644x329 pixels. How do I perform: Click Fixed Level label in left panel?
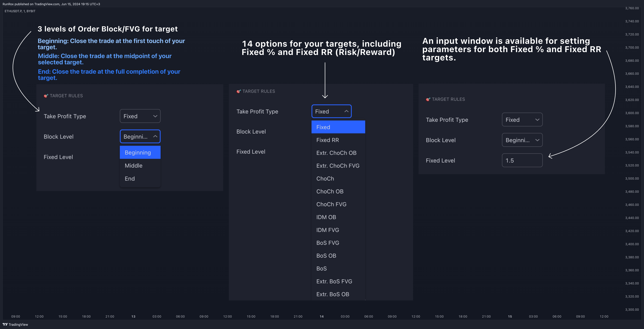[58, 157]
